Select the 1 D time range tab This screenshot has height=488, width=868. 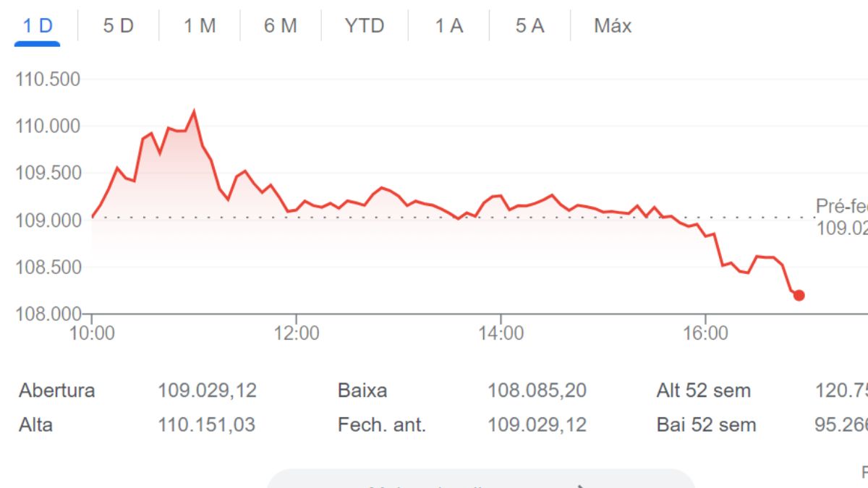tap(38, 26)
